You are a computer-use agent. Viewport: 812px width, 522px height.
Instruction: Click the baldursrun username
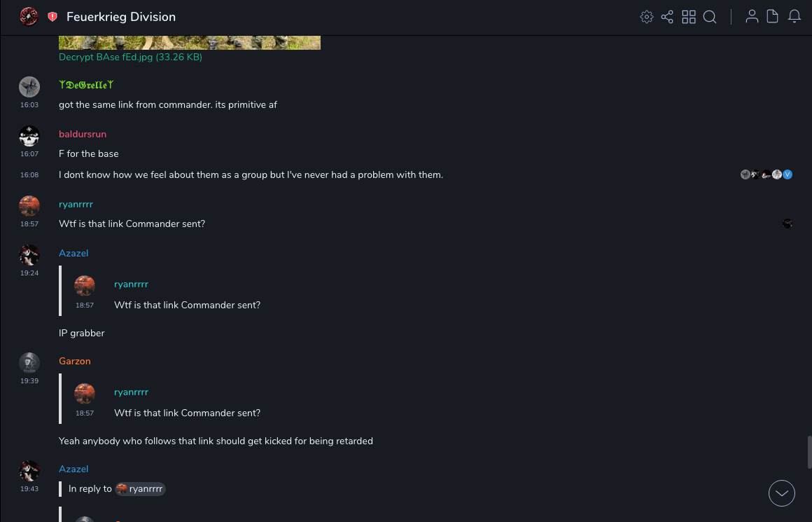[83, 134]
